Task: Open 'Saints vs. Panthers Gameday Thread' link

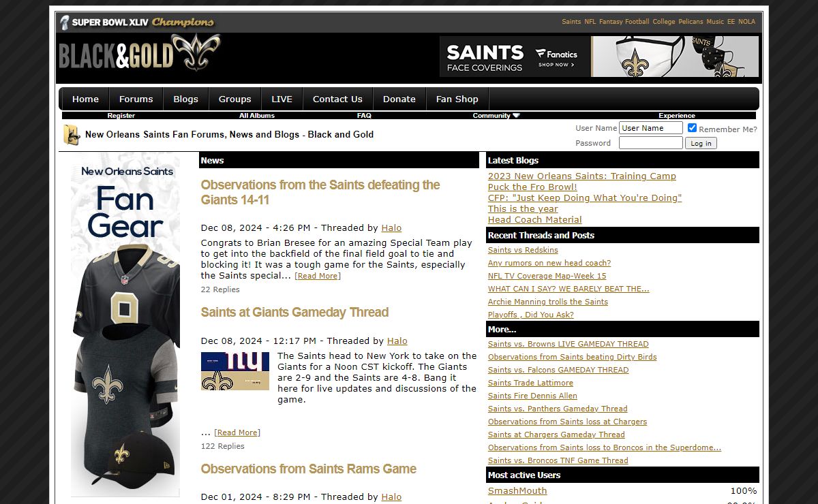Action: tap(558, 409)
